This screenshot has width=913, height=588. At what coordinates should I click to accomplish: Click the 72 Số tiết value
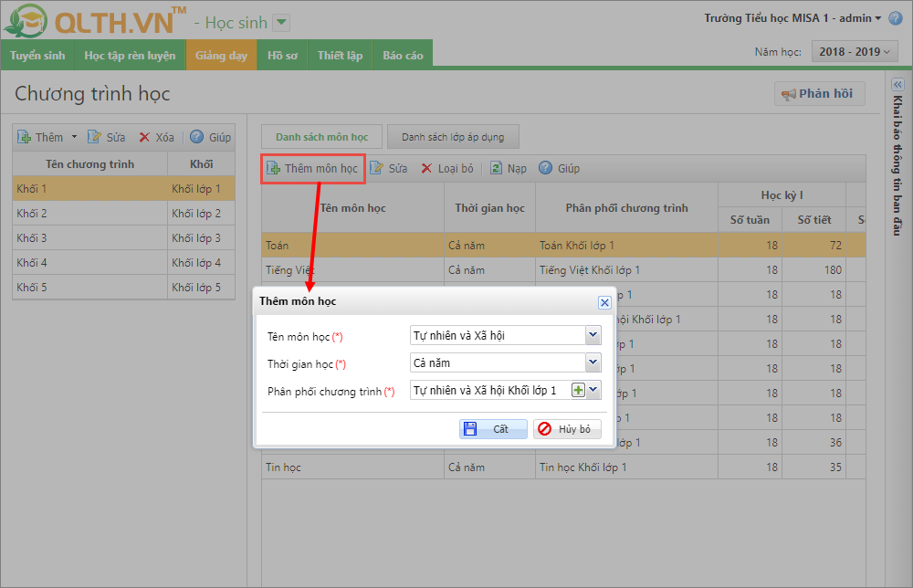tap(835, 245)
